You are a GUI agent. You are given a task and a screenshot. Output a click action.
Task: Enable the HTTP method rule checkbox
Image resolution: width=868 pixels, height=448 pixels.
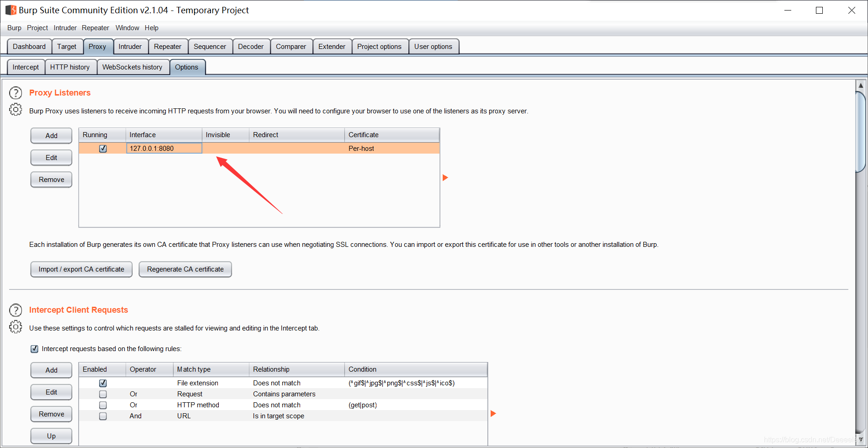click(x=103, y=405)
